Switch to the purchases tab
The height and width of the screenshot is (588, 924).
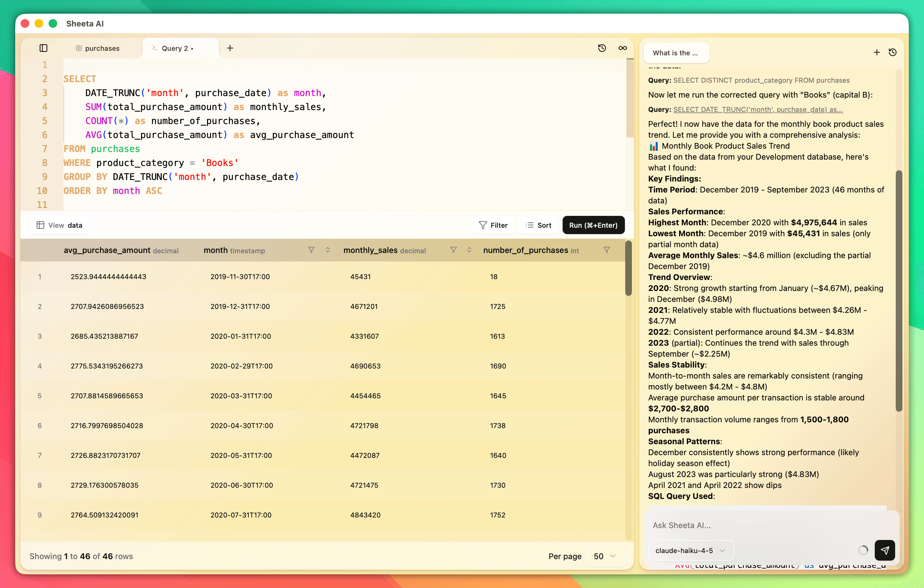(98, 48)
